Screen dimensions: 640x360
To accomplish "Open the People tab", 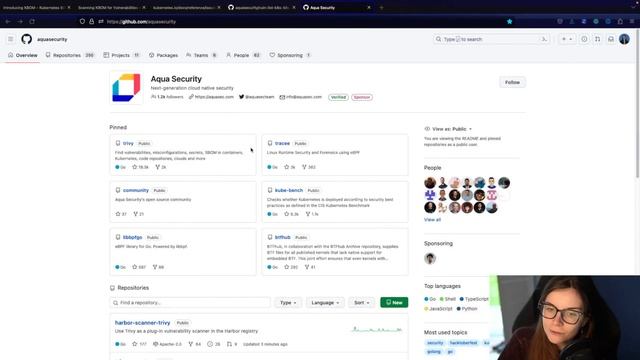I will (x=243, y=55).
